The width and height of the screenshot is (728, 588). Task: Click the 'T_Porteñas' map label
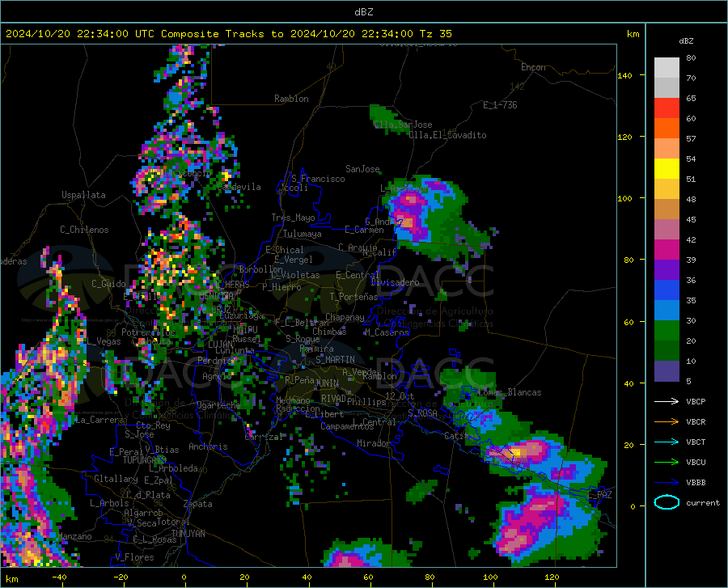click(353, 297)
